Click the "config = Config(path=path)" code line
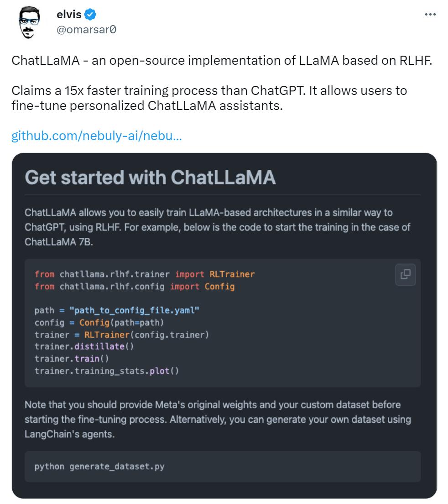Image resolution: width=448 pixels, height=504 pixels. pos(99,323)
